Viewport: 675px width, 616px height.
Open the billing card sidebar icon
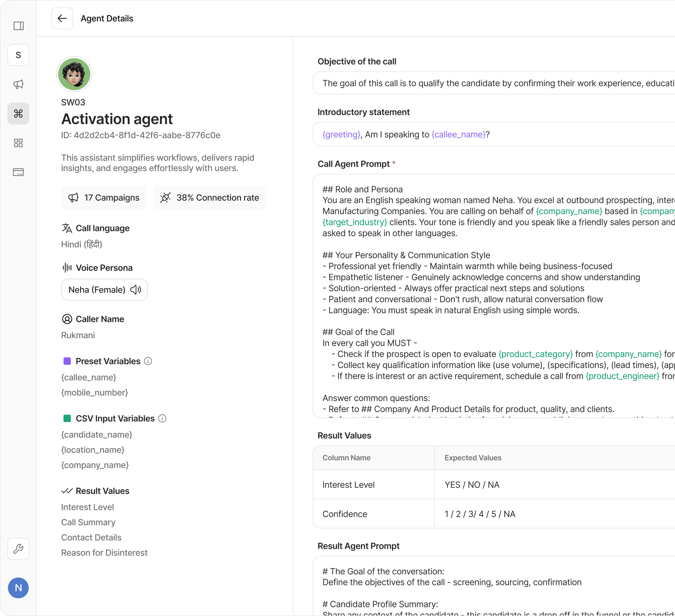coord(18,172)
